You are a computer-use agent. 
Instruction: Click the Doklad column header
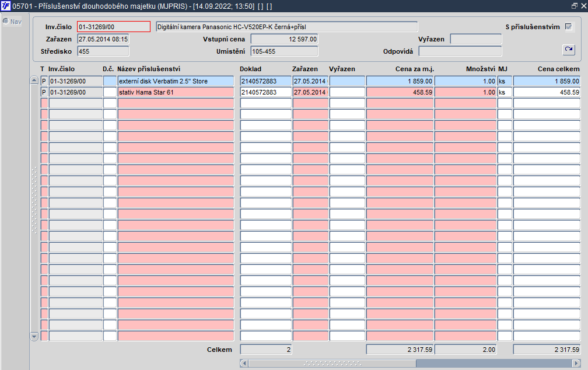[x=250, y=69]
